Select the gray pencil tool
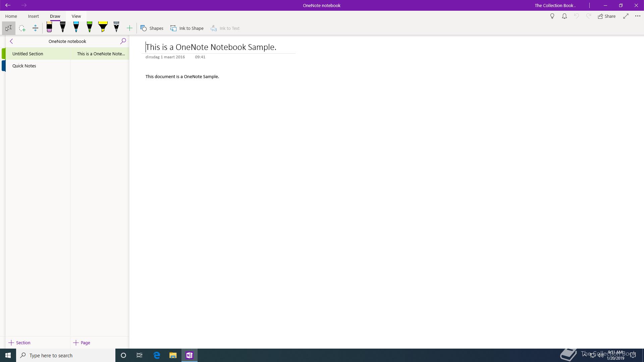644x362 pixels. click(116, 27)
